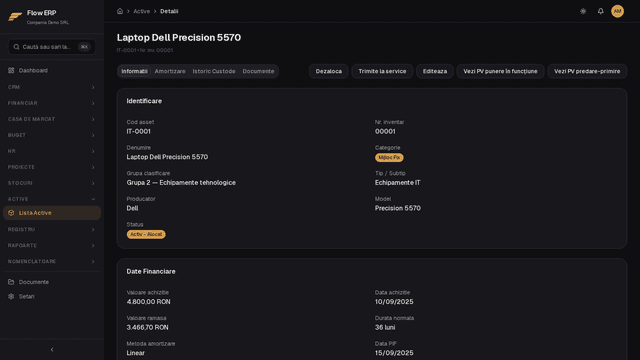Expand the HR section

[52, 151]
